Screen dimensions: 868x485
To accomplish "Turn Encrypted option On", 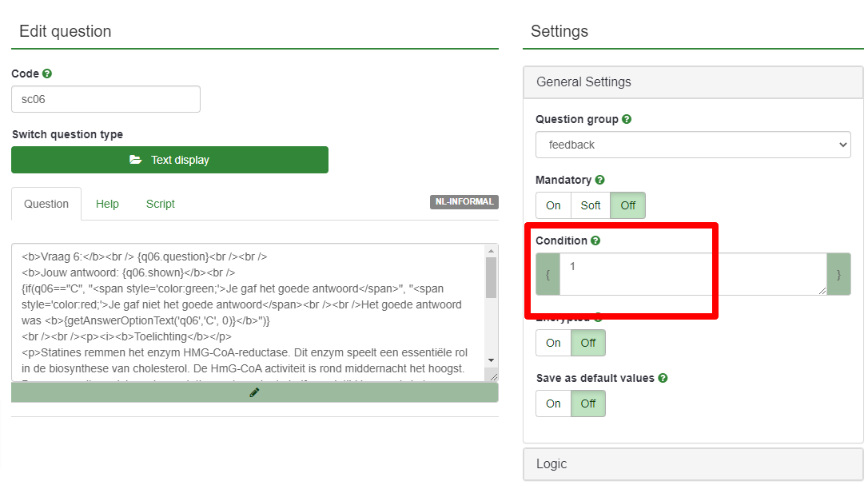I will pyautogui.click(x=553, y=343).
